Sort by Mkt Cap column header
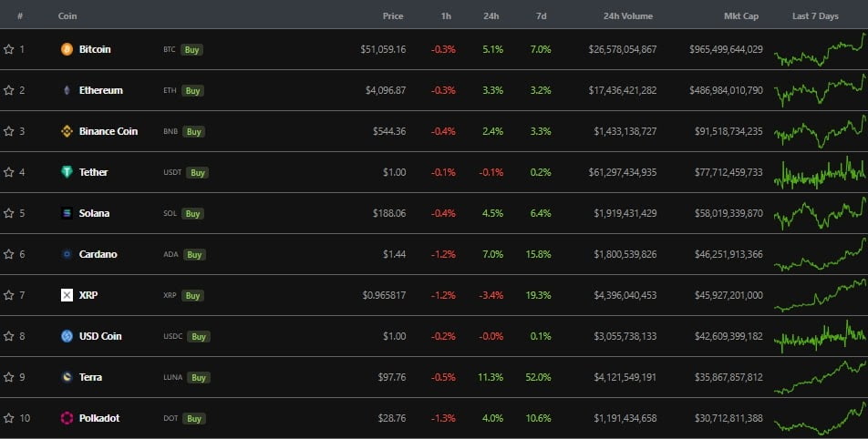The height and width of the screenshot is (439, 868). tap(740, 16)
